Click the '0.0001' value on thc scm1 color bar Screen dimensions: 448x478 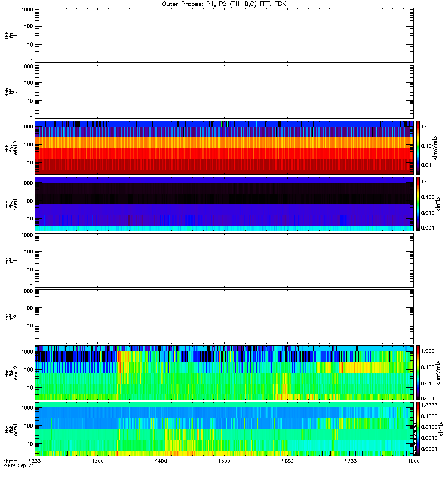[x=429, y=449]
